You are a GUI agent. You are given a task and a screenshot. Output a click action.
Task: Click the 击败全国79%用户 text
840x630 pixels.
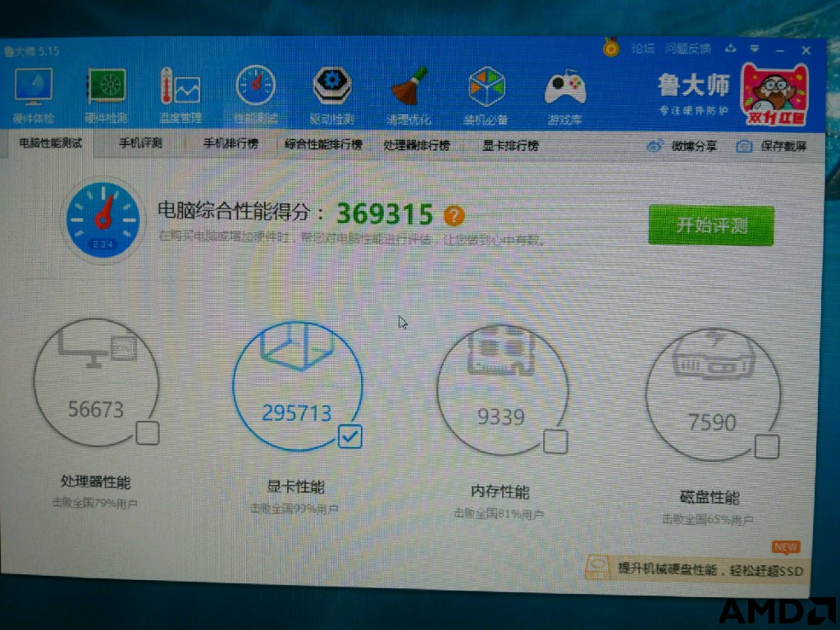click(95, 503)
